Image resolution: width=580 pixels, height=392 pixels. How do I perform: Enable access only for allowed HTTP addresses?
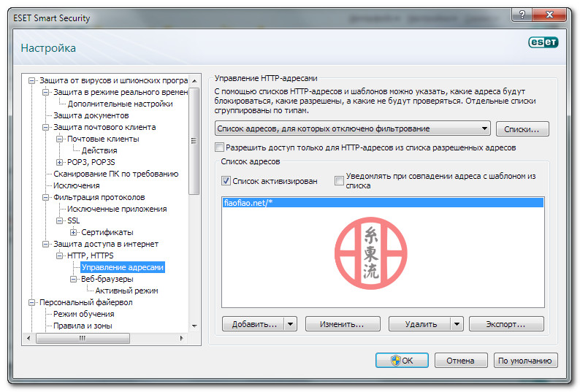click(219, 147)
